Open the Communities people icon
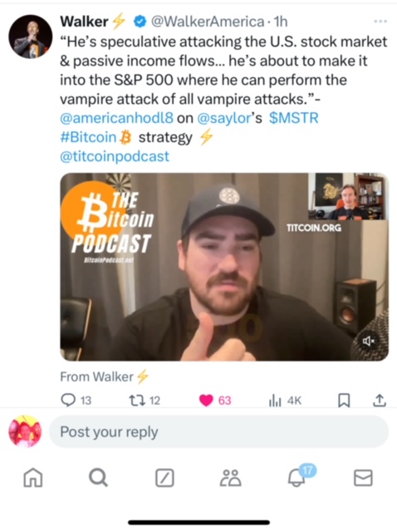This screenshot has height=532, width=397. pyautogui.click(x=231, y=478)
